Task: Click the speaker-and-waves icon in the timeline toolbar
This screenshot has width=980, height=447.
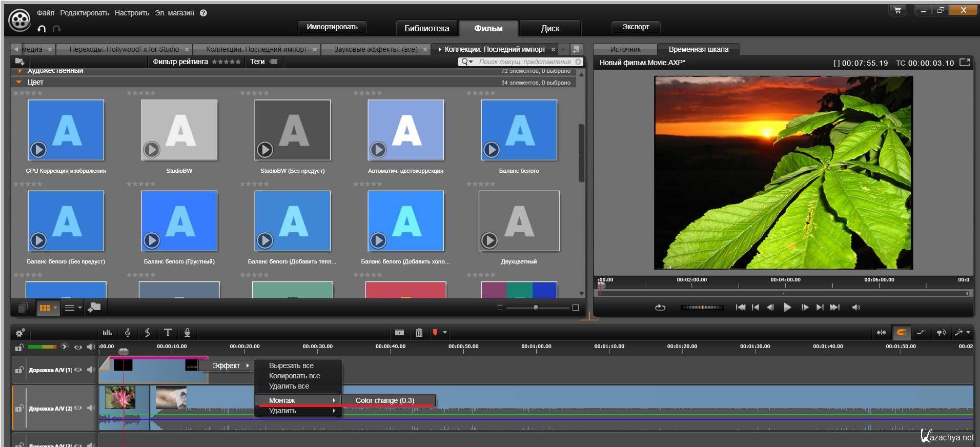Action: coord(941,333)
